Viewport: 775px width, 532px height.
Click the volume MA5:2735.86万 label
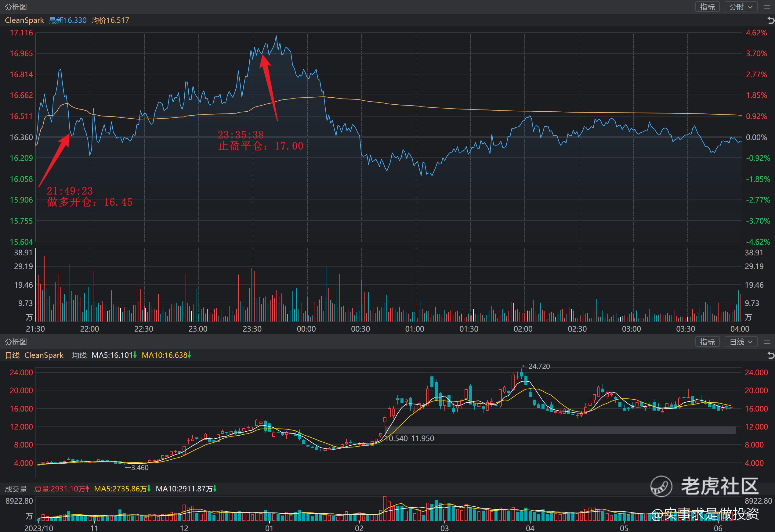122,489
